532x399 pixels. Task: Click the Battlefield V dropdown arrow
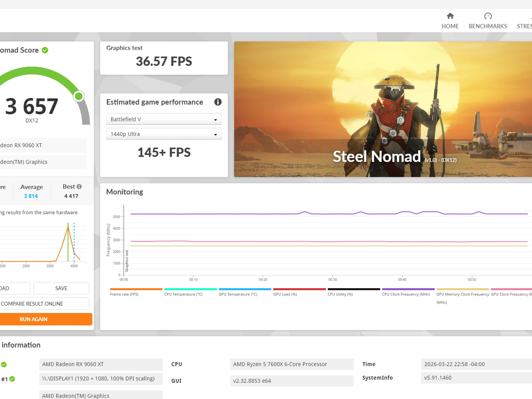pyautogui.click(x=215, y=120)
